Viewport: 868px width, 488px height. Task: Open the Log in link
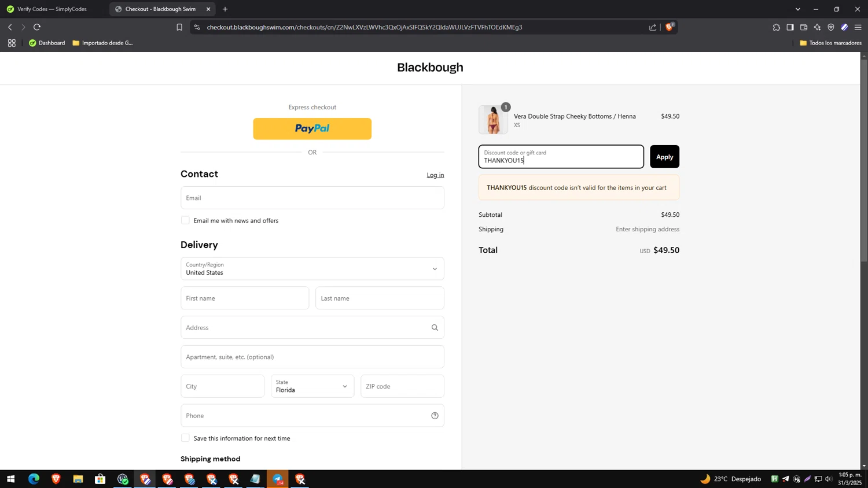(x=435, y=175)
